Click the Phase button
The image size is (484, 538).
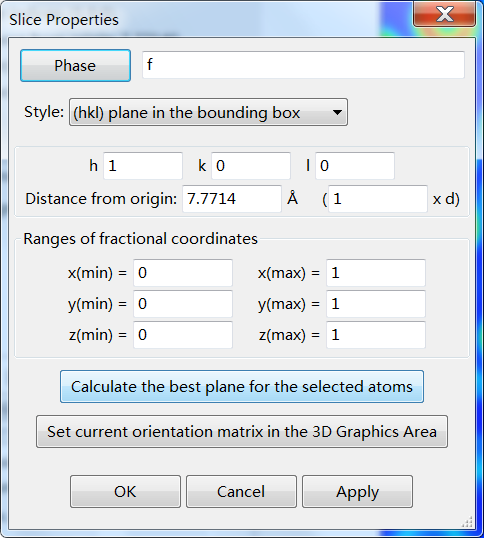(75, 66)
